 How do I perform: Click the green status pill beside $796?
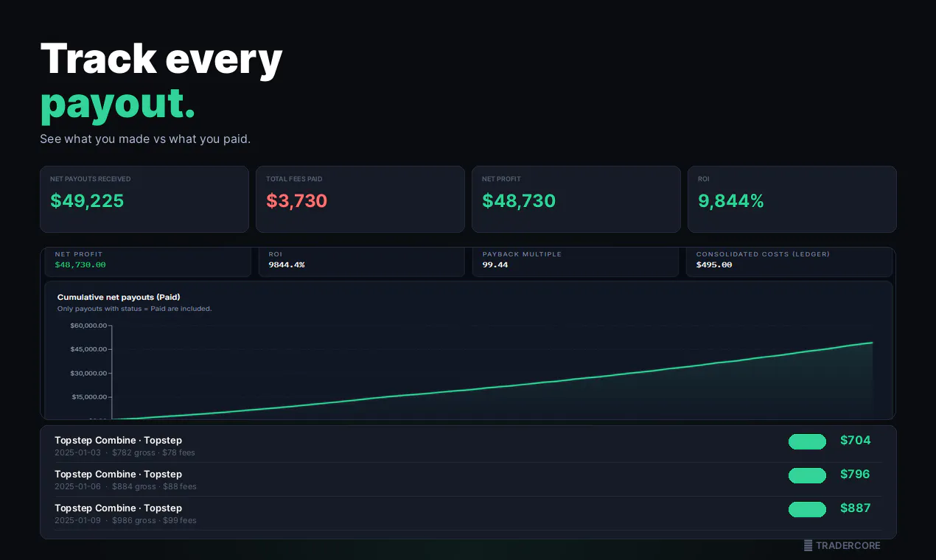[x=807, y=475]
